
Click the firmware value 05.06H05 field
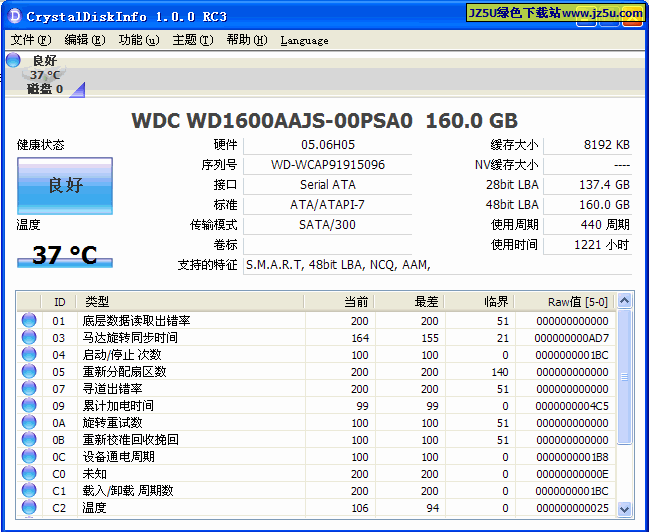pos(328,145)
